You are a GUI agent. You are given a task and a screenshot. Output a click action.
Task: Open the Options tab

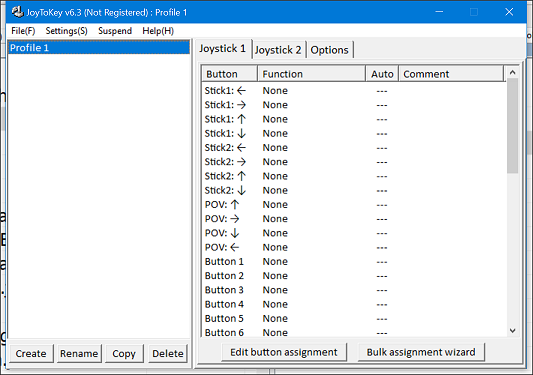coord(329,50)
